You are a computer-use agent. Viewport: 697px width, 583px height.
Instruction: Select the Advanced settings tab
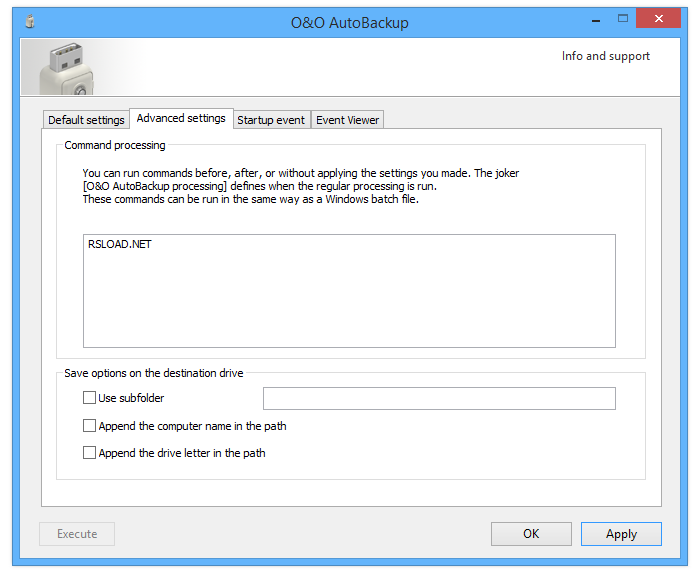[181, 118]
